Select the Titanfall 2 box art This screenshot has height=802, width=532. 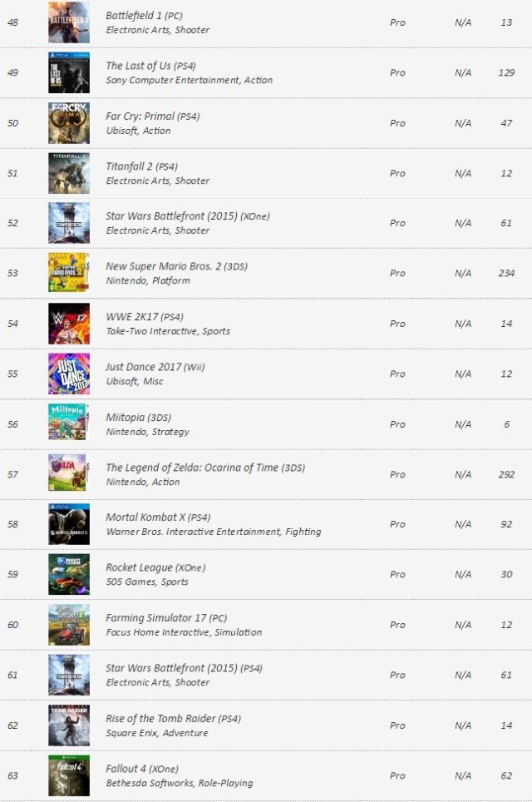pyautogui.click(x=69, y=173)
